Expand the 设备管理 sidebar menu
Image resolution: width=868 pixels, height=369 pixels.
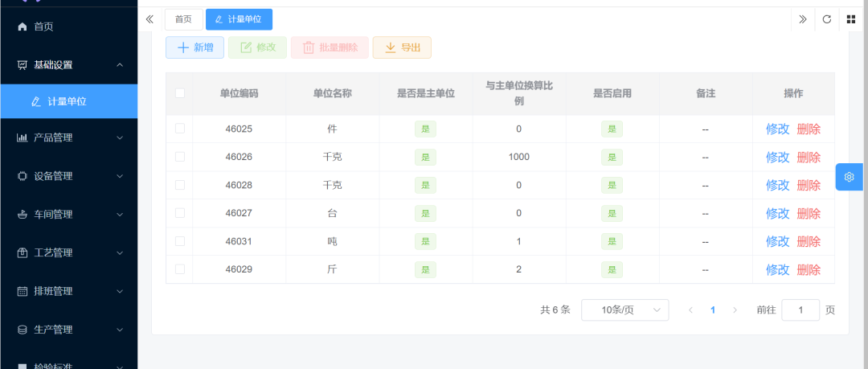(68, 176)
